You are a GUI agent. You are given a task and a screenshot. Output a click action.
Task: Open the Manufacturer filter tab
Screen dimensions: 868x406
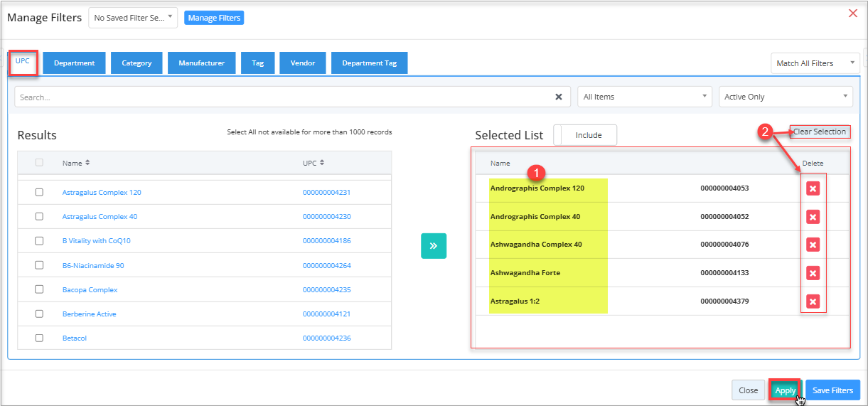point(201,63)
